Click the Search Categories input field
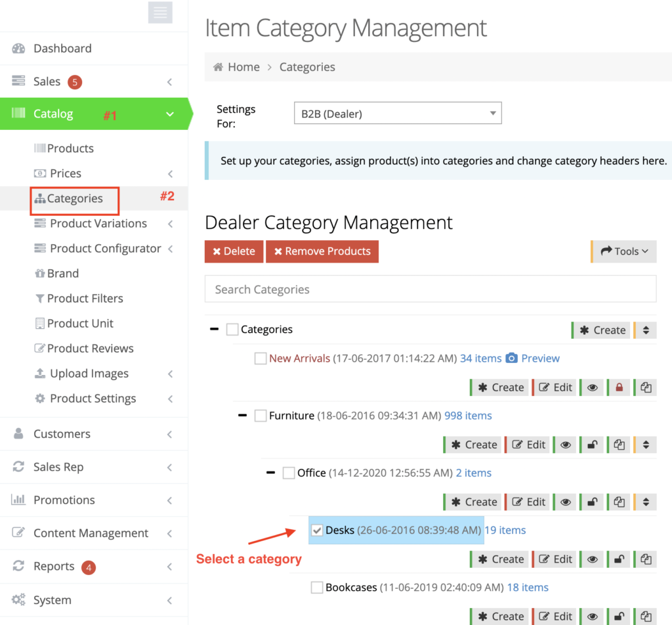The image size is (672, 625). coord(430,290)
